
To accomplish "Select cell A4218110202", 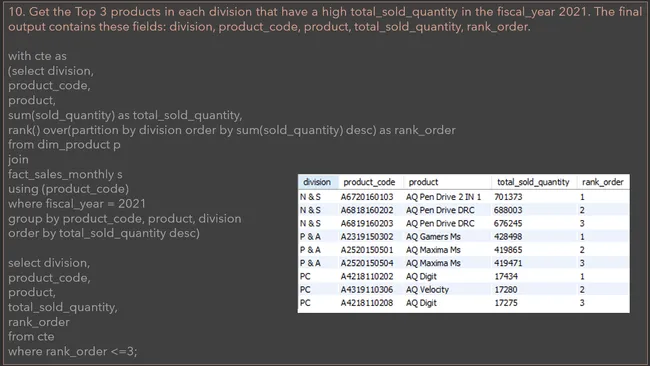I will click(367, 276).
